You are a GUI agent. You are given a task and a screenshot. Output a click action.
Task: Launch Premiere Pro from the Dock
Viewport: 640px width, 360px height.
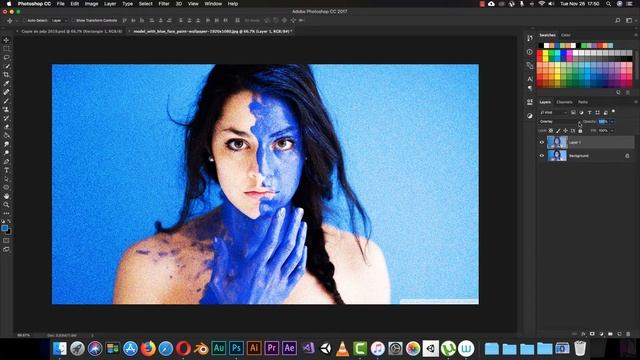click(271, 348)
